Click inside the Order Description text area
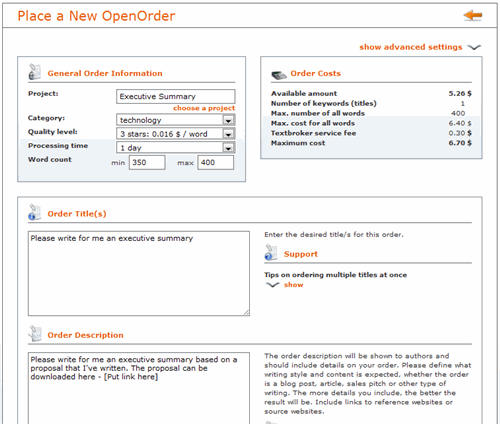The image size is (500, 424). pyautogui.click(x=139, y=388)
